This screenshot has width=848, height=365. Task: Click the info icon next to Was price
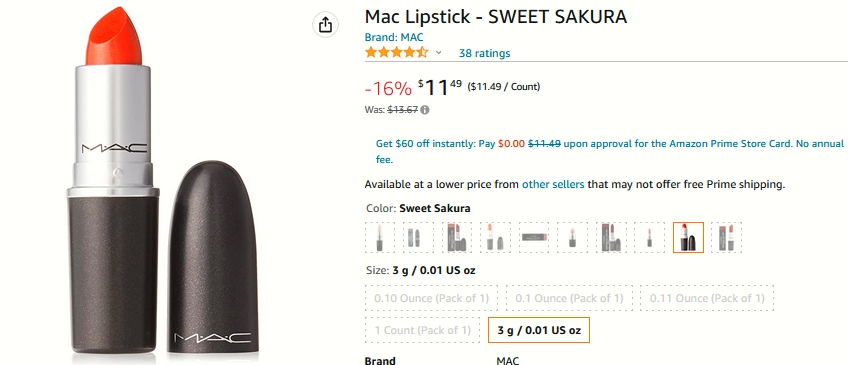coord(425,110)
